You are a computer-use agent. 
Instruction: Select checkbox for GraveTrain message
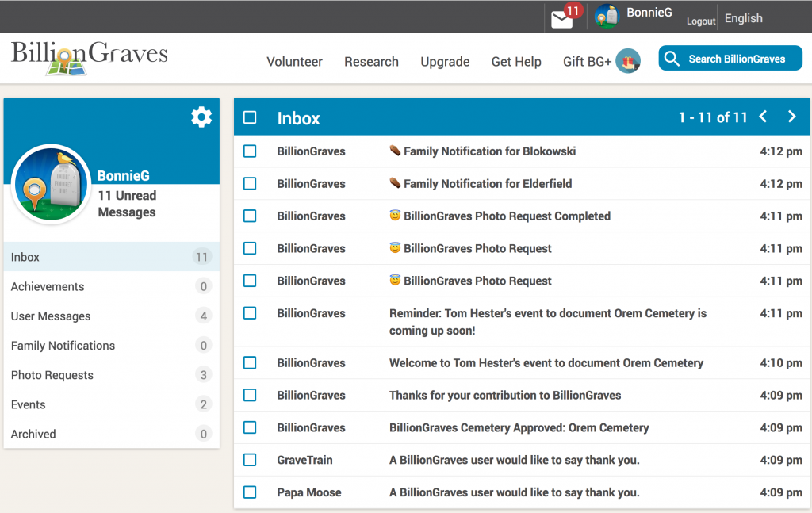[250, 460]
